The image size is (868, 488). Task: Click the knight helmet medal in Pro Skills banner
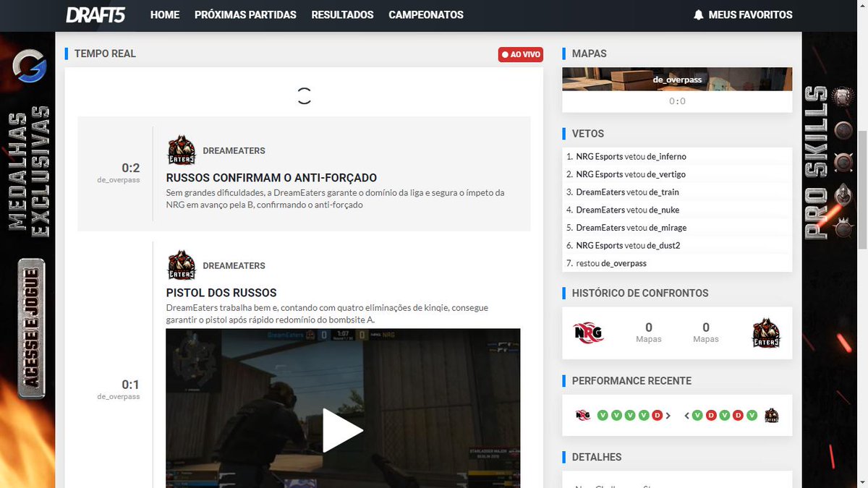click(843, 195)
